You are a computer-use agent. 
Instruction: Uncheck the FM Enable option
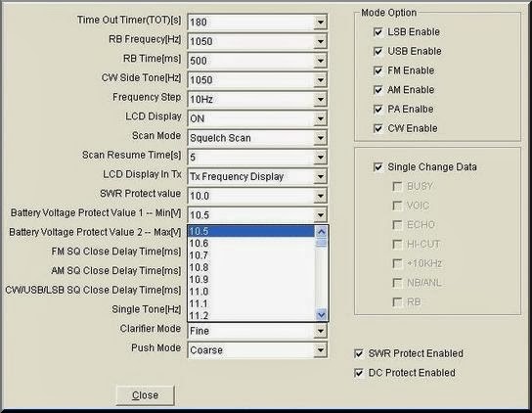point(377,71)
